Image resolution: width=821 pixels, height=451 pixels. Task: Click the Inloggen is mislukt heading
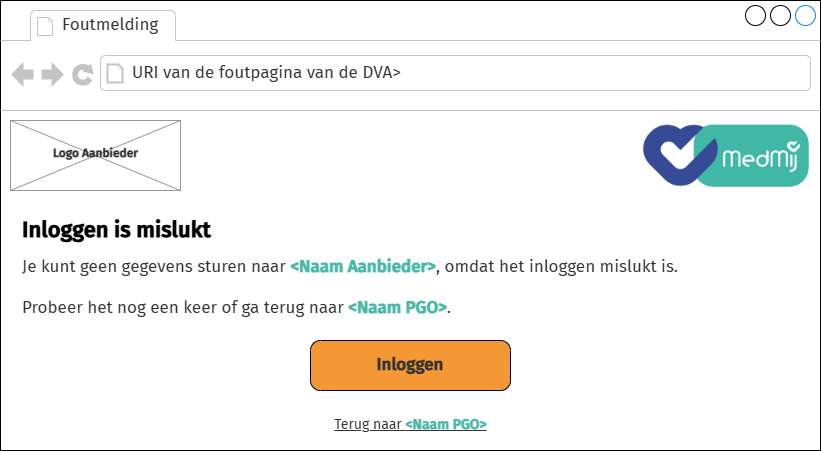click(116, 230)
